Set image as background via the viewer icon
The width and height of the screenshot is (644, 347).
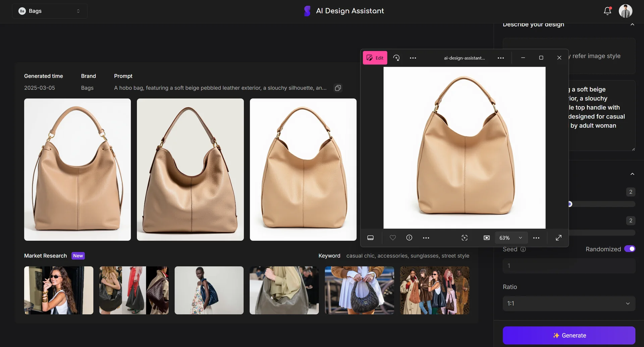click(x=486, y=237)
